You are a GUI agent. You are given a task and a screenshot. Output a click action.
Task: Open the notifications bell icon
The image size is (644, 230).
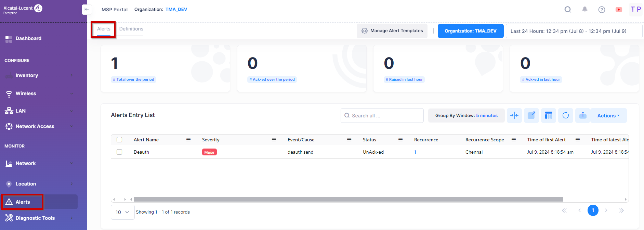[x=585, y=10]
